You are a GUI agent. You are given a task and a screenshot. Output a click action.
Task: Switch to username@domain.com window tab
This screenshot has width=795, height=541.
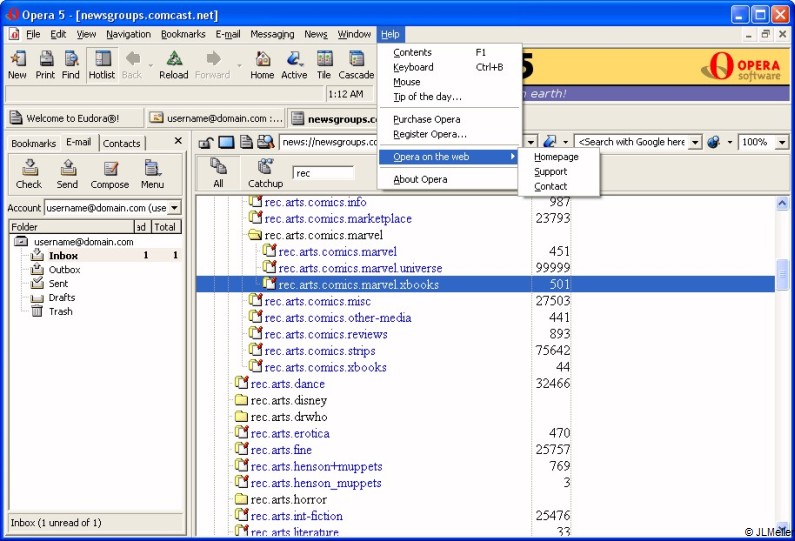click(x=216, y=118)
